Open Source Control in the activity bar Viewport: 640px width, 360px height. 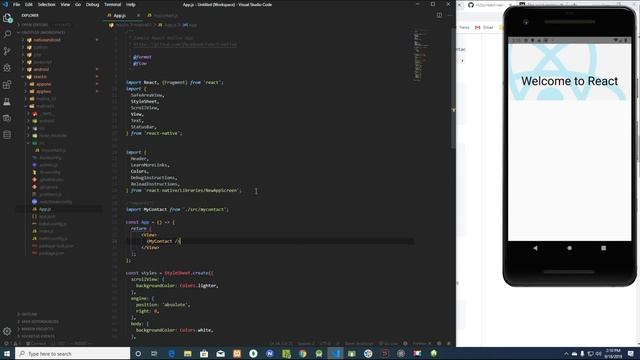(7, 51)
